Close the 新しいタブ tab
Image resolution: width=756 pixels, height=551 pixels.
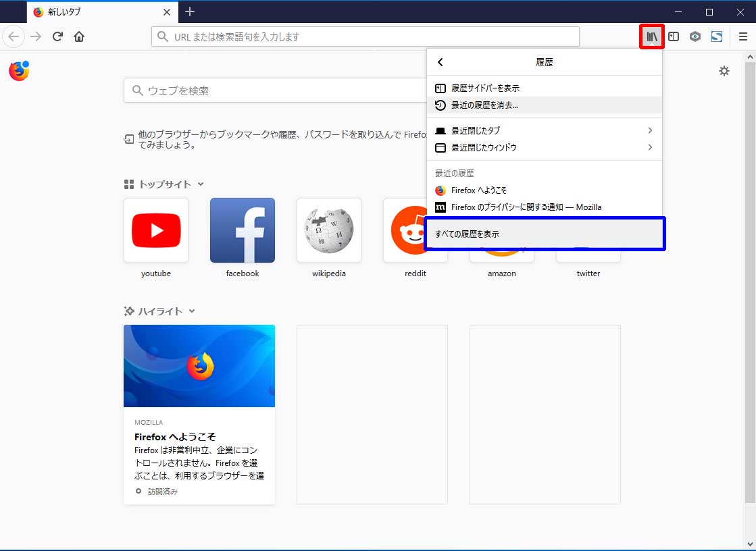(167, 12)
